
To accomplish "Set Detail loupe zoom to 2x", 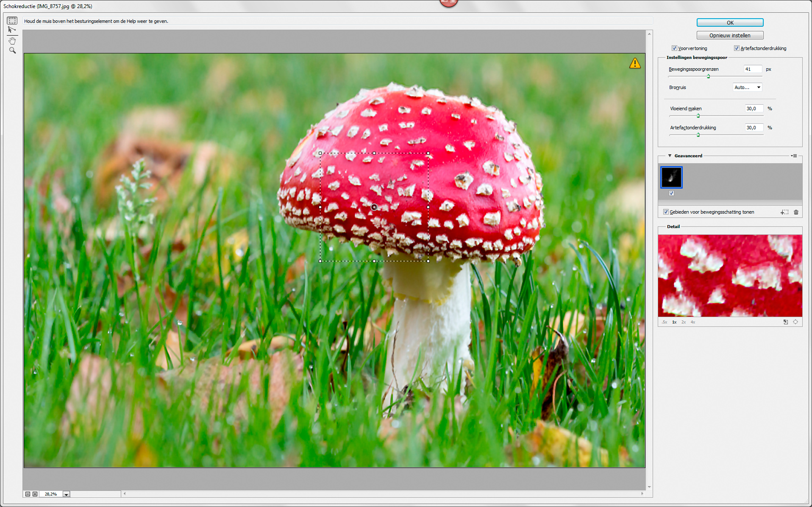I will (683, 322).
